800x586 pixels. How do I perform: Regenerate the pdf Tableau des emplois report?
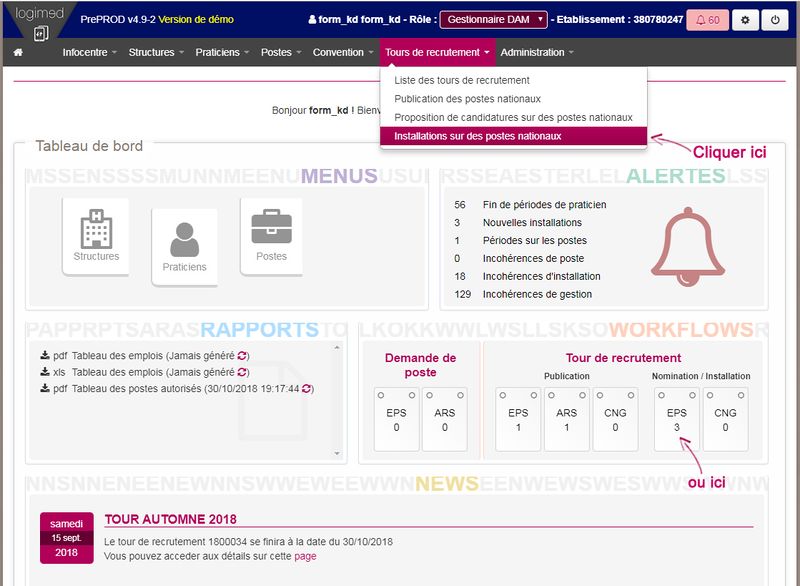pyautogui.click(x=242, y=355)
